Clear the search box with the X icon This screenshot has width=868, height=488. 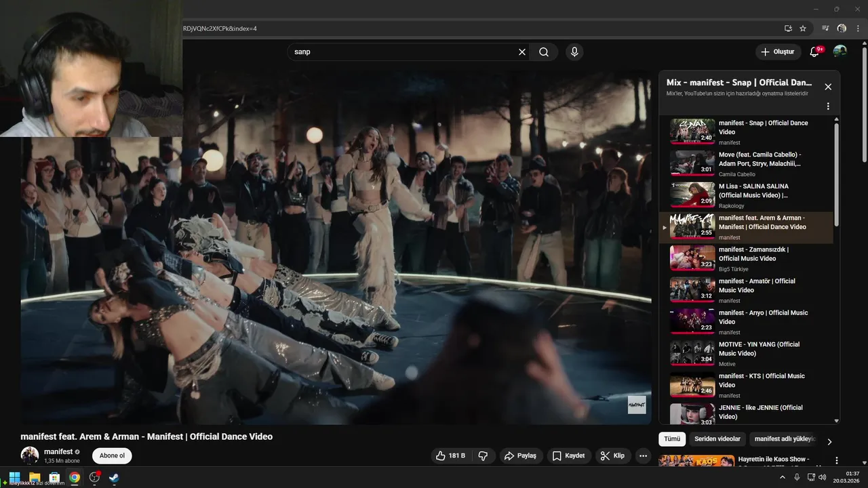click(x=522, y=52)
